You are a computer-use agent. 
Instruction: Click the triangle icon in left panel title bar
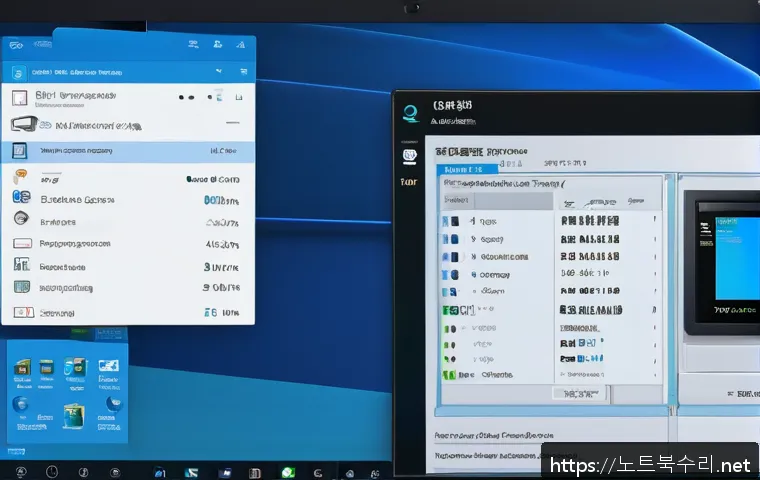click(240, 45)
